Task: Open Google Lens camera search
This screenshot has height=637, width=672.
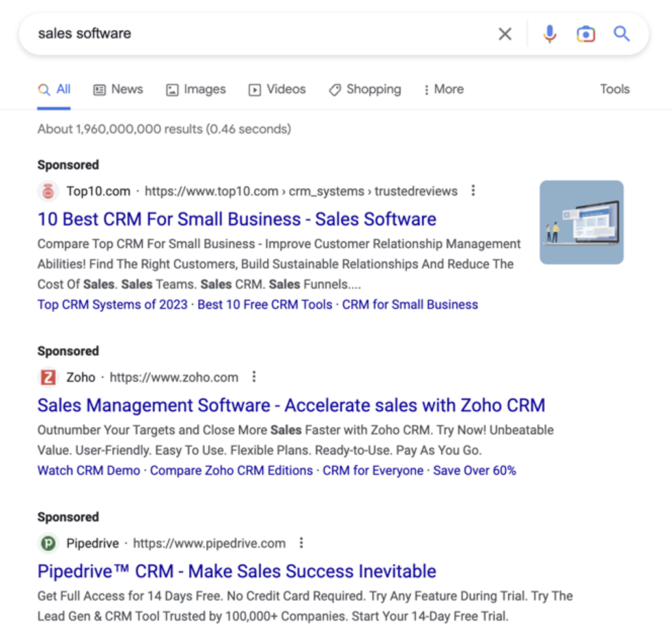Action: [x=585, y=33]
